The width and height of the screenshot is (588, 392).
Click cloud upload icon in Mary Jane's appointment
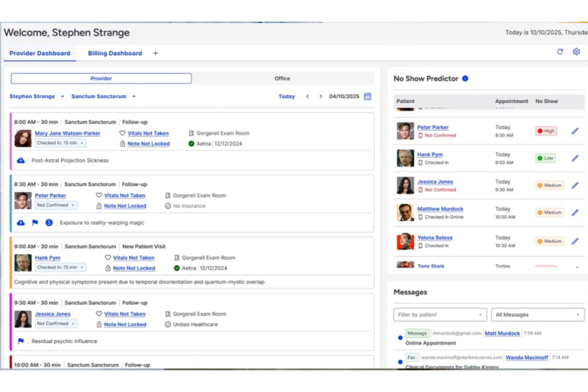21,160
